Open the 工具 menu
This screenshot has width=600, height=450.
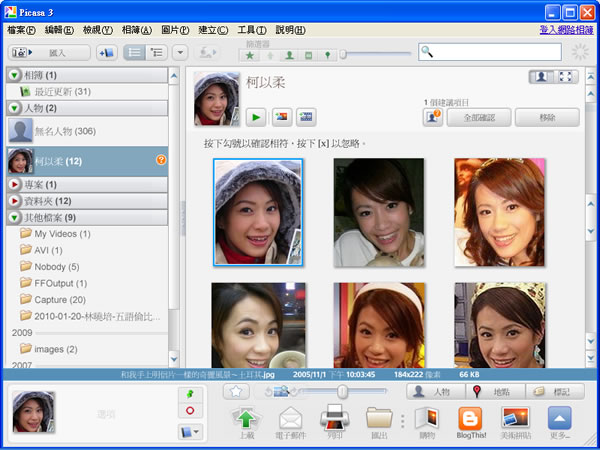coord(251,31)
